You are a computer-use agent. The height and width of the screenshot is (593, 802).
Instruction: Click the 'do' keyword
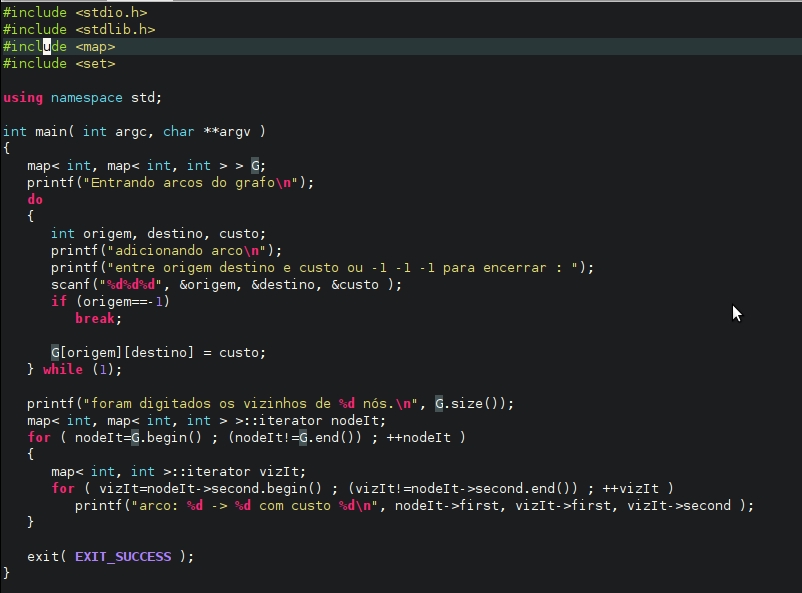point(35,200)
